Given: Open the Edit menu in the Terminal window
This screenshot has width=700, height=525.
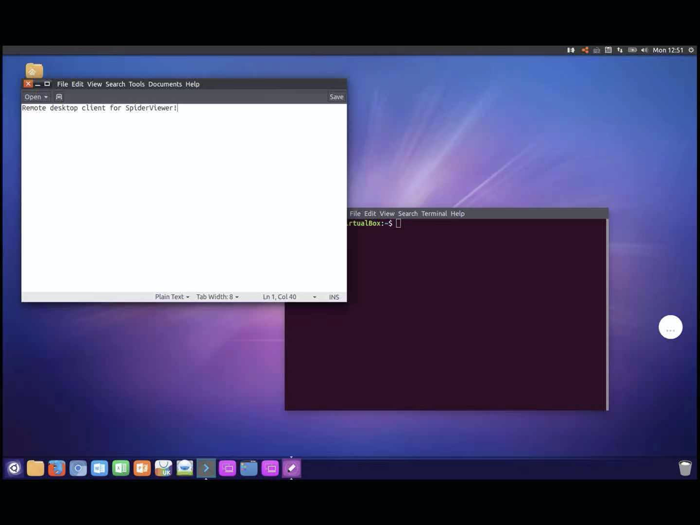Looking at the screenshot, I should pos(370,213).
